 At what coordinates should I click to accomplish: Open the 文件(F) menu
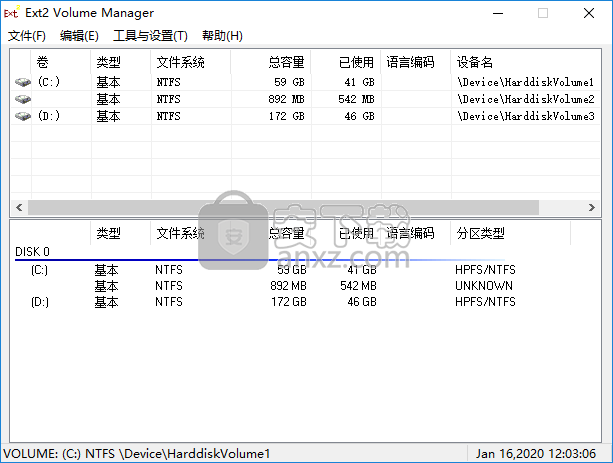coord(27,36)
